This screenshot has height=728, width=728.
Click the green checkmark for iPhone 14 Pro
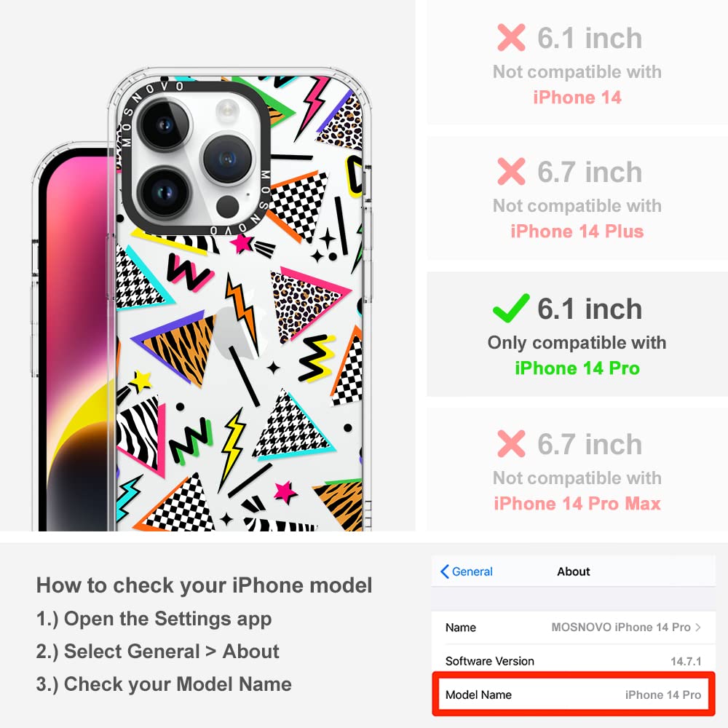point(511,308)
